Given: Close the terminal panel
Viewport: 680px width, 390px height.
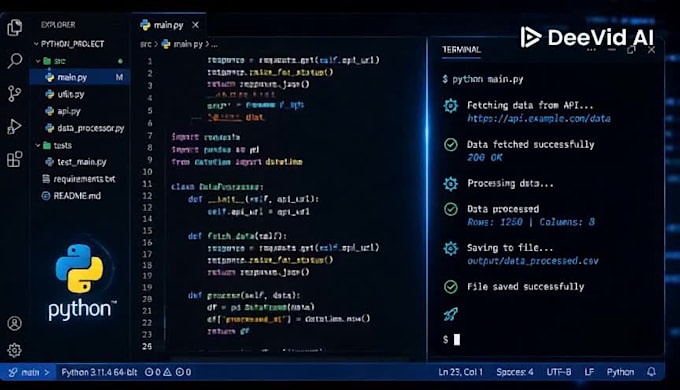Looking at the screenshot, I should pyautogui.click(x=651, y=49).
